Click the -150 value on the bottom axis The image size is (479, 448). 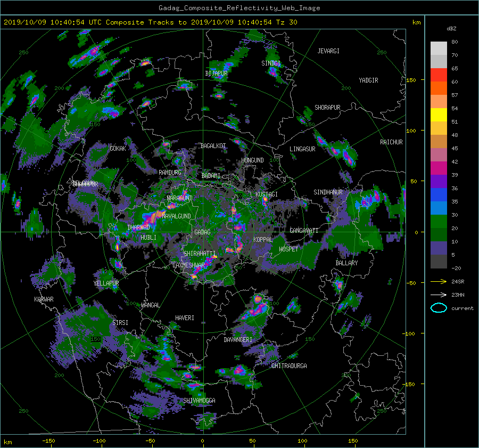[x=48, y=441]
